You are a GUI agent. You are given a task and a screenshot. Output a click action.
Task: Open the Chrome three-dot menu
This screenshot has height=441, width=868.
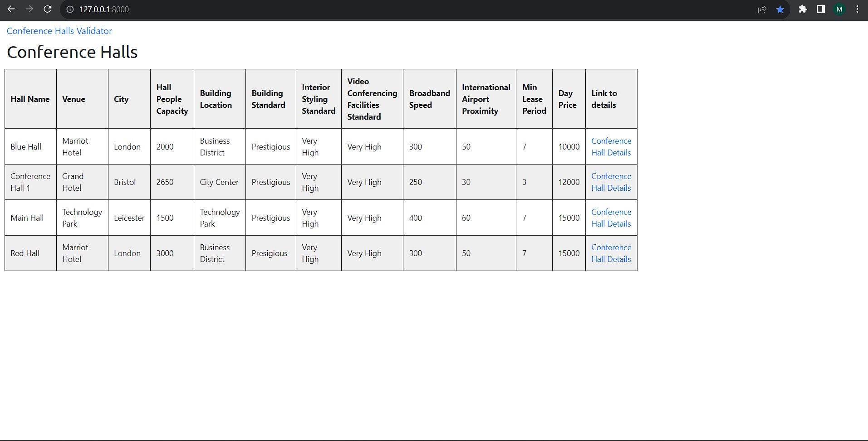(857, 9)
